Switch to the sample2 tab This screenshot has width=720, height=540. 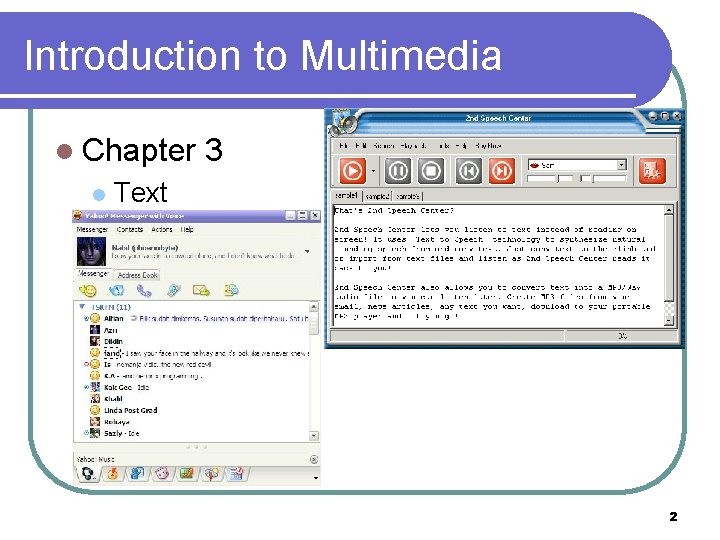377,197
